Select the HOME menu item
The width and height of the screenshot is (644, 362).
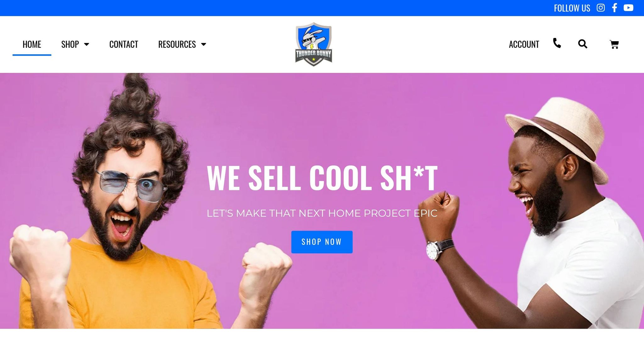click(32, 44)
